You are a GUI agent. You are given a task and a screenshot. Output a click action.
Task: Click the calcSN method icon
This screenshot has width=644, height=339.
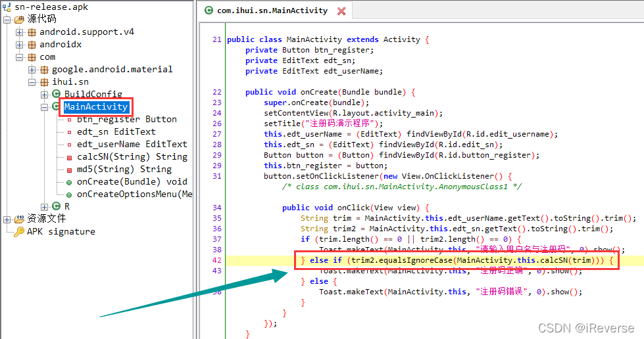click(x=70, y=157)
